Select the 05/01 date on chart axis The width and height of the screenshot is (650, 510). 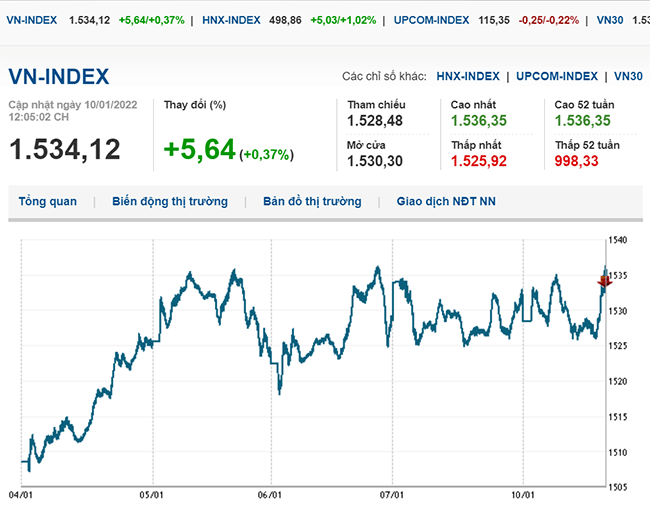152,495
